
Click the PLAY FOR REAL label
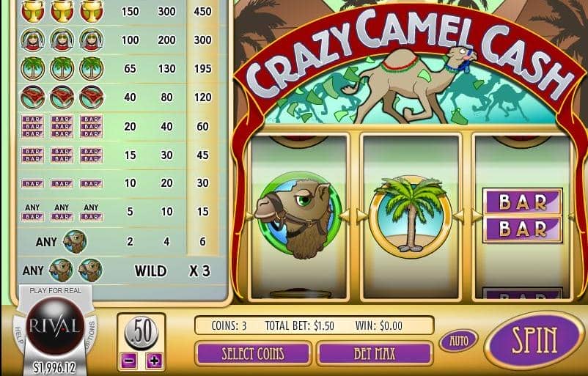[56, 290]
